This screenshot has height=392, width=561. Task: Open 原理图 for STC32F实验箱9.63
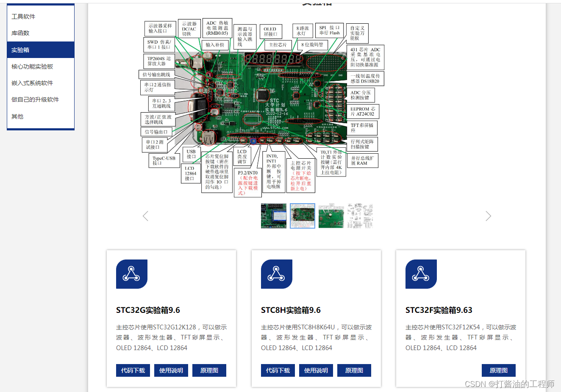(x=499, y=370)
